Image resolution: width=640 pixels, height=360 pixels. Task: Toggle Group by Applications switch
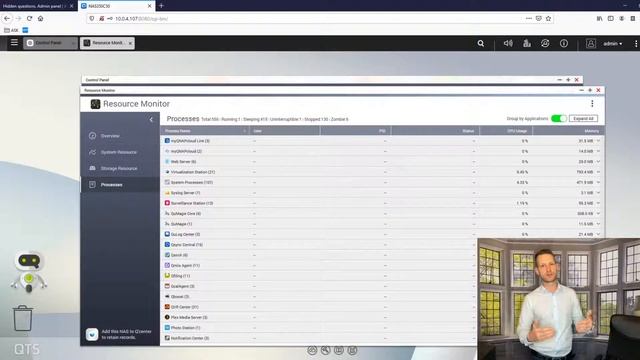pyautogui.click(x=558, y=118)
